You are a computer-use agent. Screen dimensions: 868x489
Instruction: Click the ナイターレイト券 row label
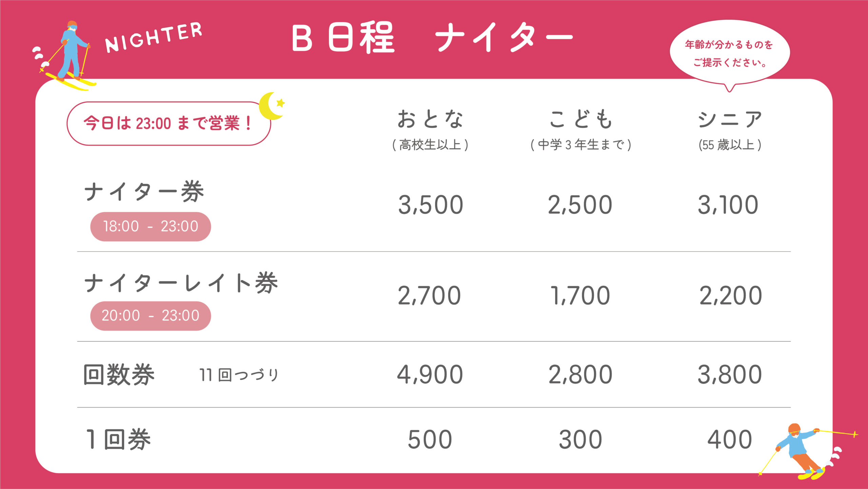181,283
